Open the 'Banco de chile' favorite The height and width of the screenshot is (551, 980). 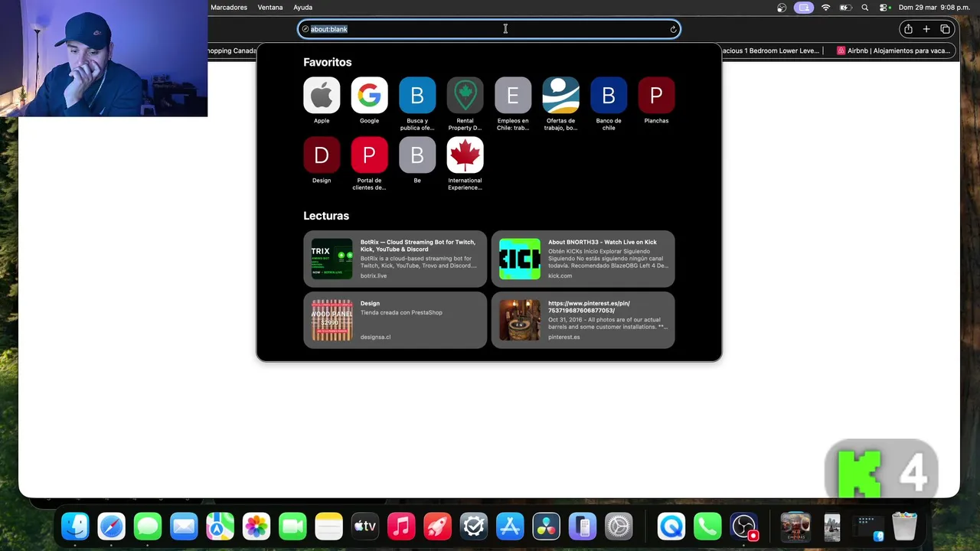[x=609, y=96]
